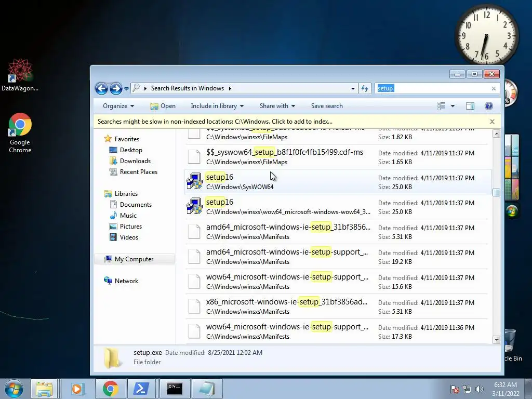Click the folder icon in details pane
Image resolution: width=532 pixels, height=399 pixels.
click(x=112, y=357)
